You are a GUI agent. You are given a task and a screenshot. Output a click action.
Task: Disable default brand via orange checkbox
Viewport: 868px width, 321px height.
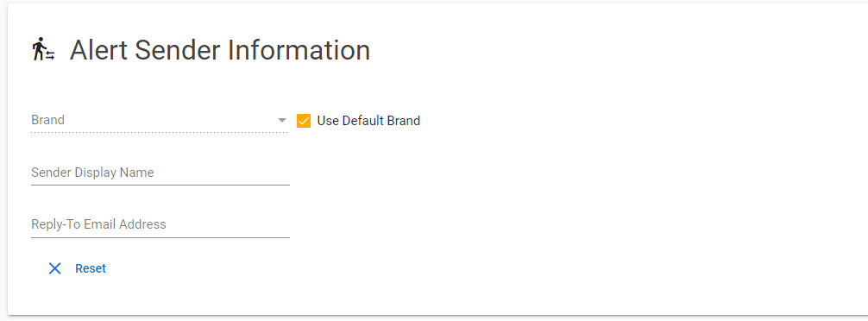304,121
